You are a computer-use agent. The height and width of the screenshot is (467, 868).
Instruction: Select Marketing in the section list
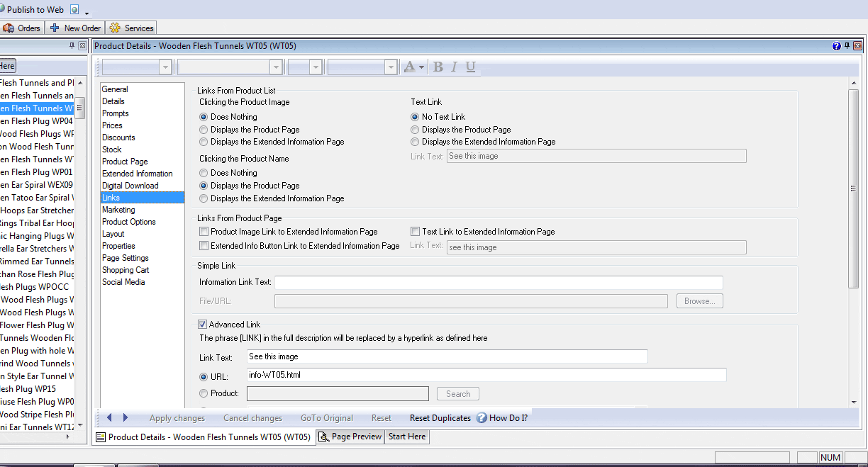coord(118,210)
